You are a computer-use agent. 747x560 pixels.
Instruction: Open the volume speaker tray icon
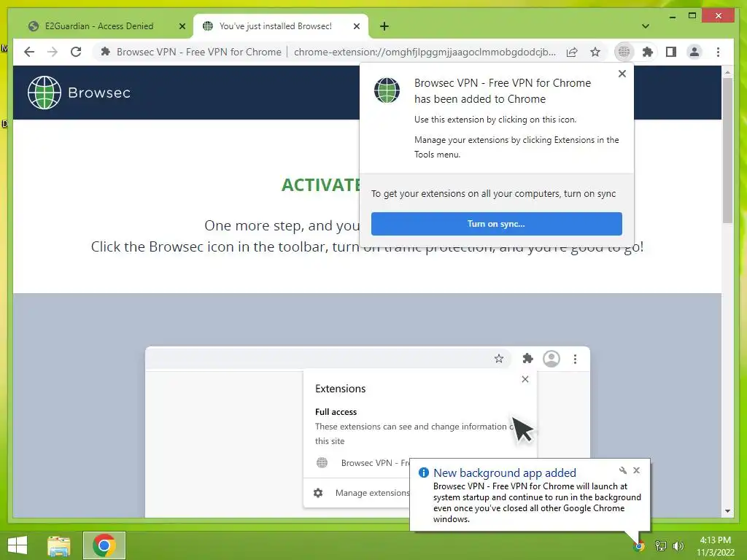click(678, 546)
